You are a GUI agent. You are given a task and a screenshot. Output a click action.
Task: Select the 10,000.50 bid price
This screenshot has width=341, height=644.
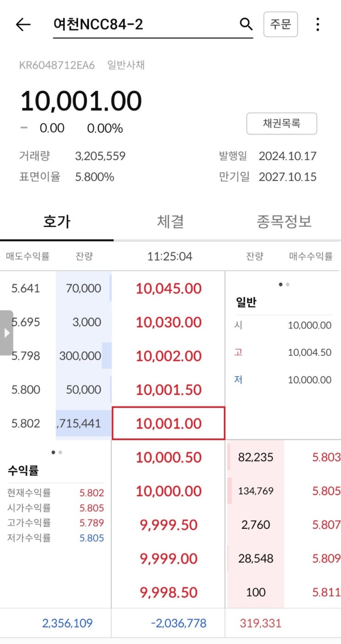point(168,457)
